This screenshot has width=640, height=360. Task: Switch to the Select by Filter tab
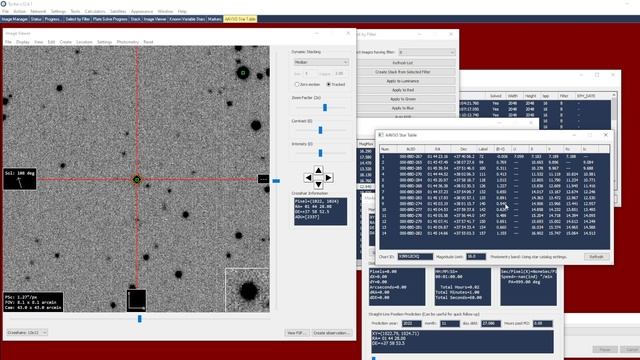pos(78,19)
